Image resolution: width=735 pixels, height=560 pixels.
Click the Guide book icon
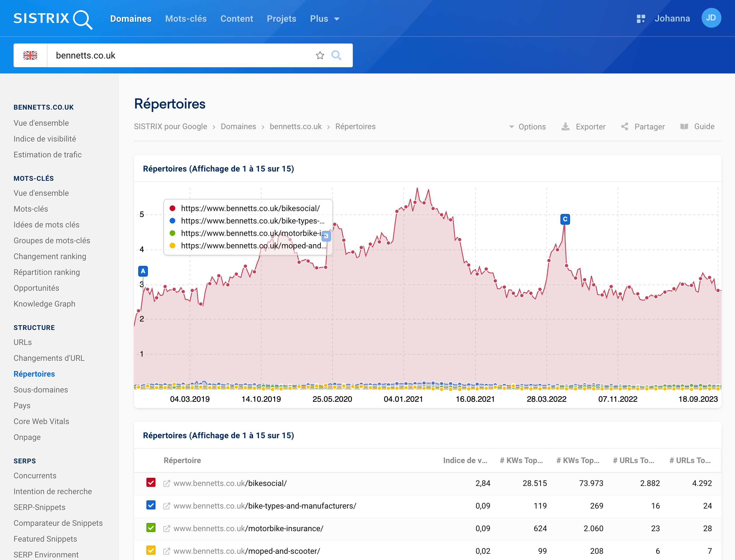684,127
